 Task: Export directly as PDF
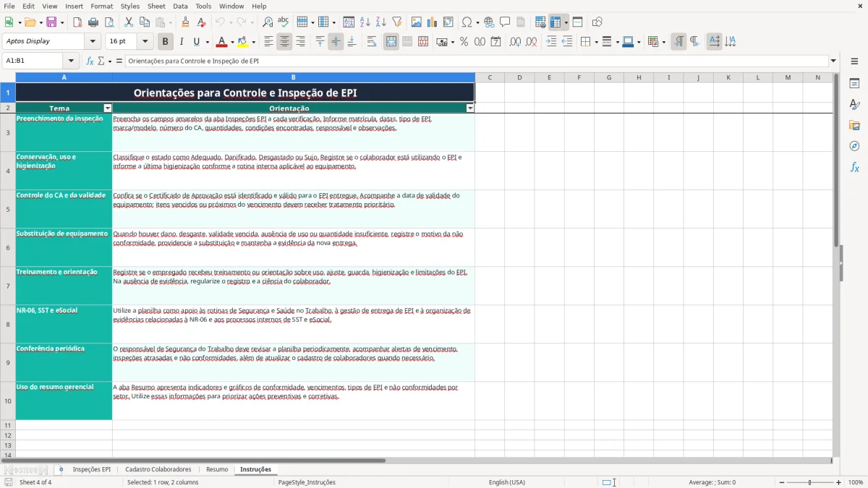pos(77,22)
